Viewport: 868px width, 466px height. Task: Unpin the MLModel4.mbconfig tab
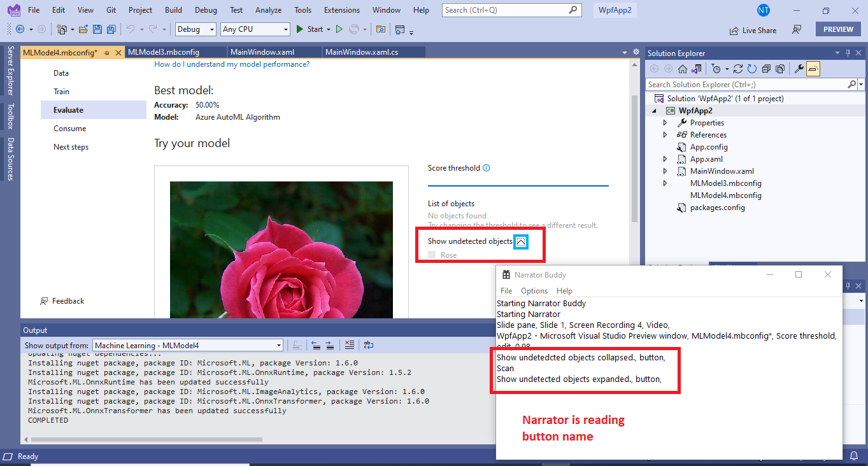[107, 53]
